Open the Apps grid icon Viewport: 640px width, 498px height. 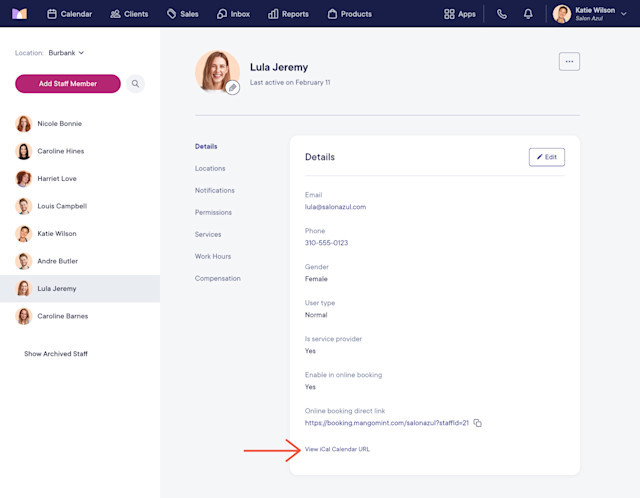point(460,14)
